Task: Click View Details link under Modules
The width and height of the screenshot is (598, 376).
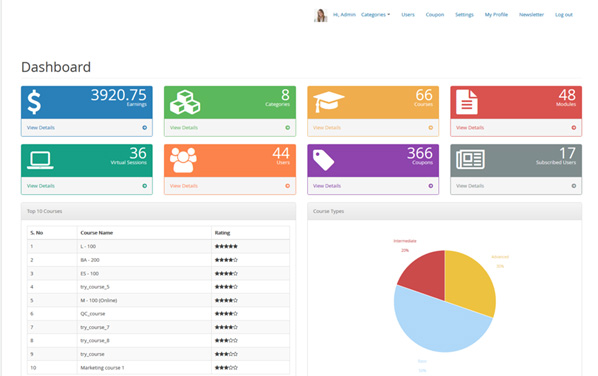Action: click(x=470, y=128)
